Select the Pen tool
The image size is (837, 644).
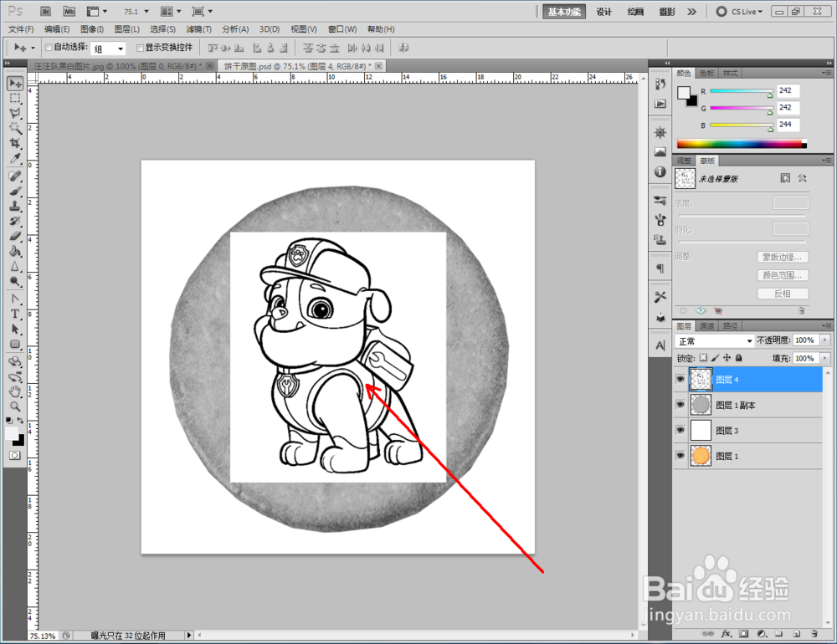[x=15, y=299]
